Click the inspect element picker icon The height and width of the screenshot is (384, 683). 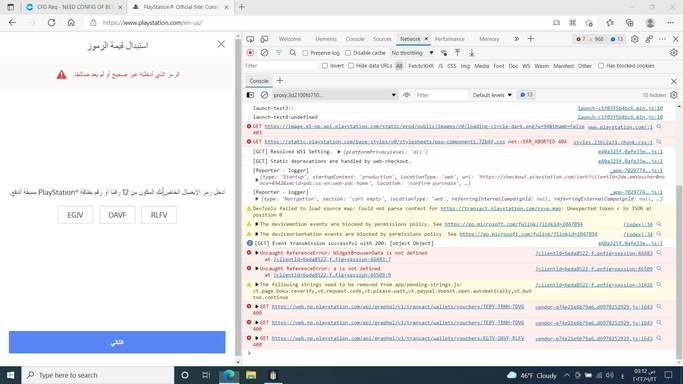[x=250, y=39]
